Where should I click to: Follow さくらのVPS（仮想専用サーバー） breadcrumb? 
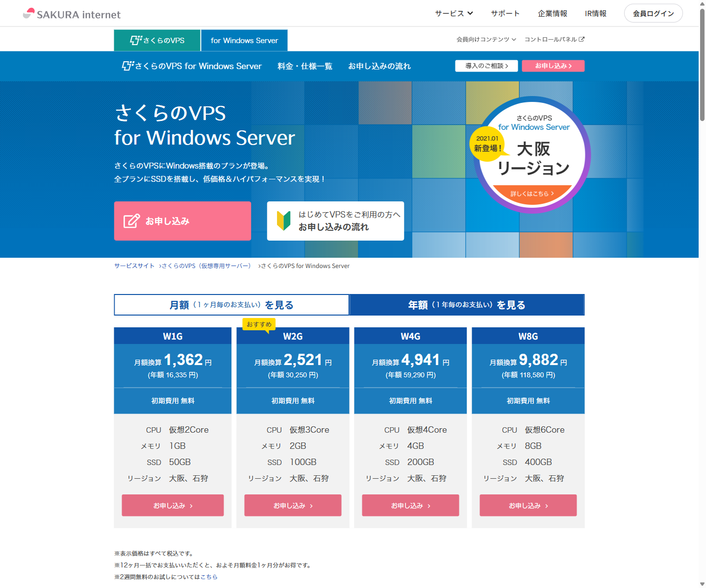pos(206,266)
